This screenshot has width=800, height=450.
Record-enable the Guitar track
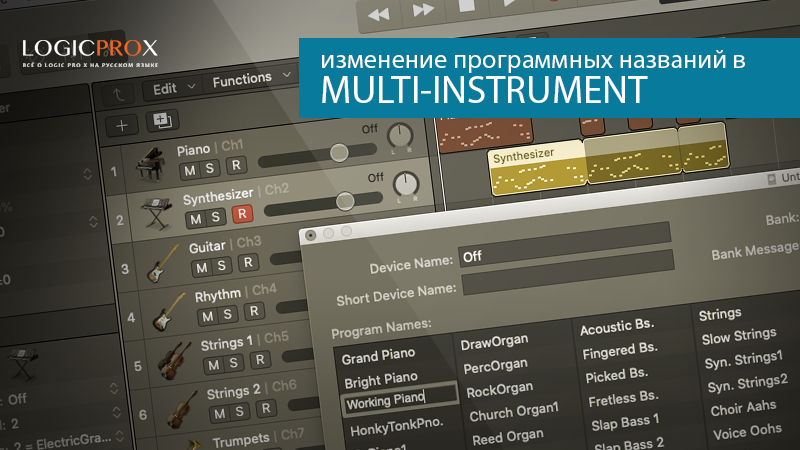pyautogui.click(x=248, y=262)
